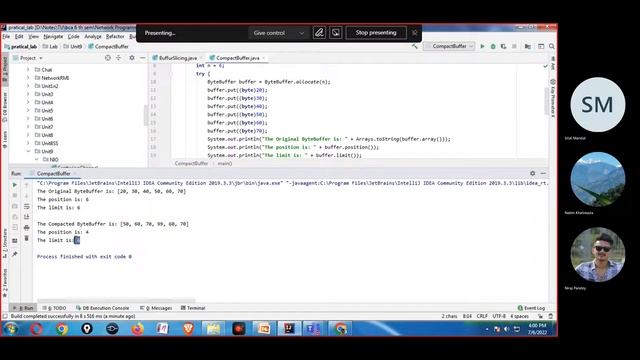The height and width of the screenshot is (360, 640).
Task: Run the CompactBuffer configuration from the top toolbar
Action: click(x=482, y=47)
